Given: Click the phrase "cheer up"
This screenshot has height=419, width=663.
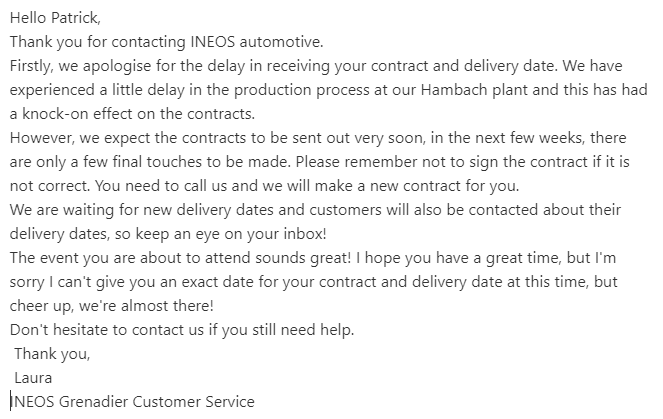Looking at the screenshot, I should (x=43, y=307).
